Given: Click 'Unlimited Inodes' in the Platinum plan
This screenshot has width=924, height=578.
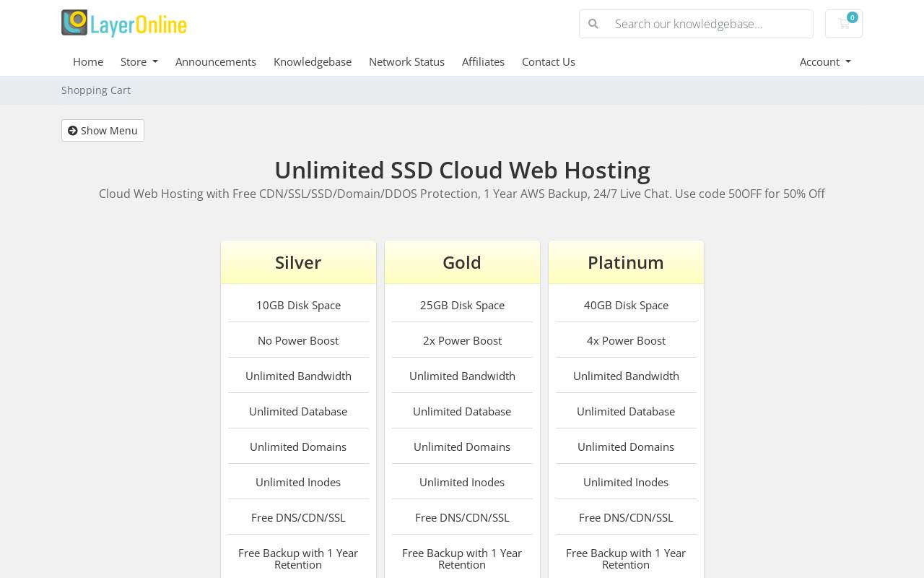Looking at the screenshot, I should (626, 482).
